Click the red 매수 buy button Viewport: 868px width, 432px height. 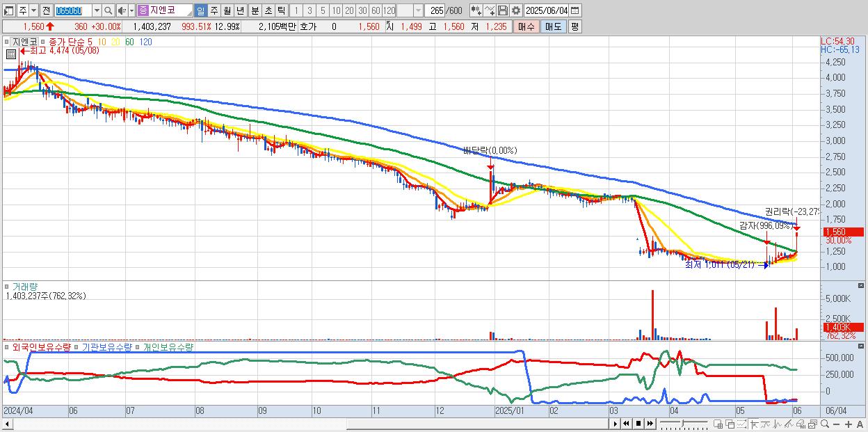click(527, 26)
